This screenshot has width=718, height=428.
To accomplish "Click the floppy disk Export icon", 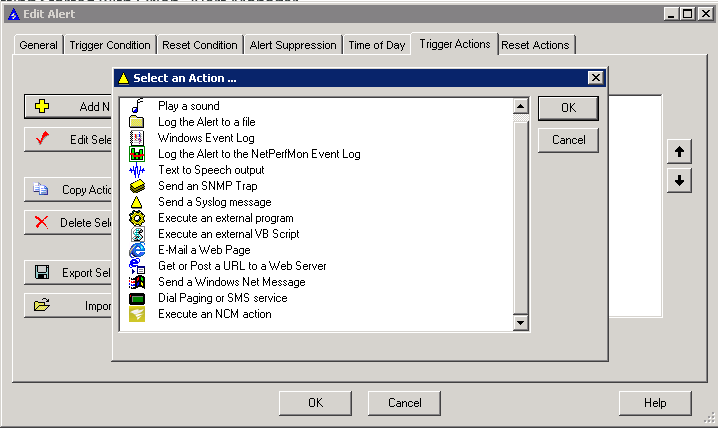I will pyautogui.click(x=42, y=272).
